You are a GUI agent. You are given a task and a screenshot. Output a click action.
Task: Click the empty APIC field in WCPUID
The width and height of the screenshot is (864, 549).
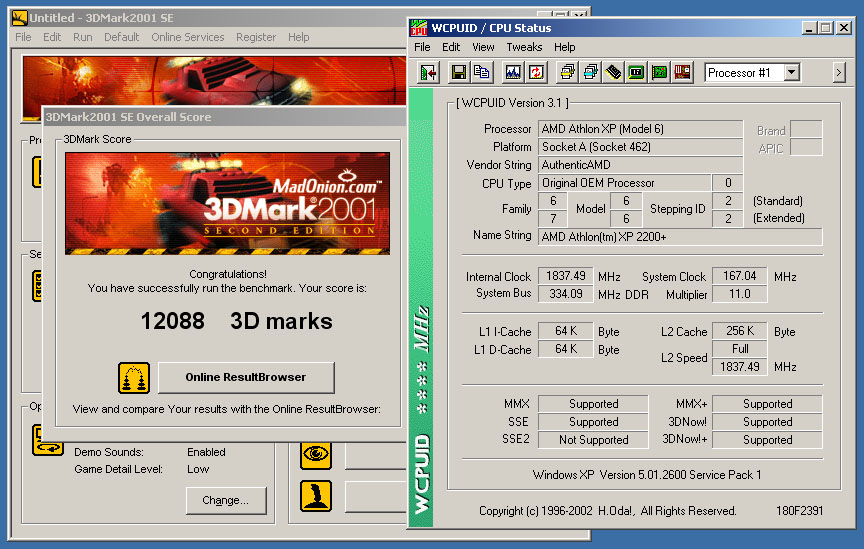click(806, 148)
